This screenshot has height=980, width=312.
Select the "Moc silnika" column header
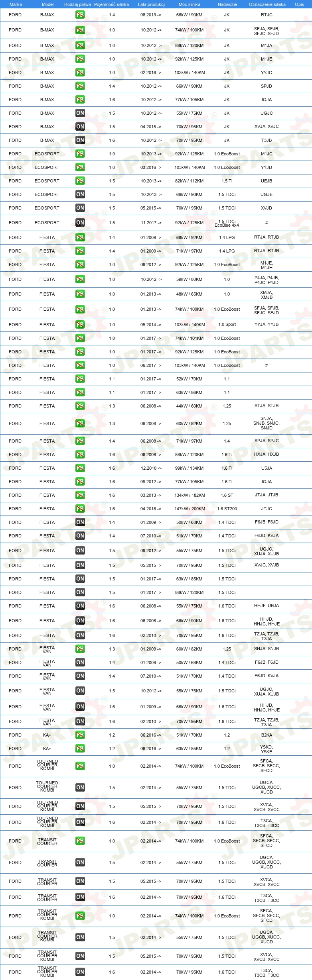coord(190,4)
